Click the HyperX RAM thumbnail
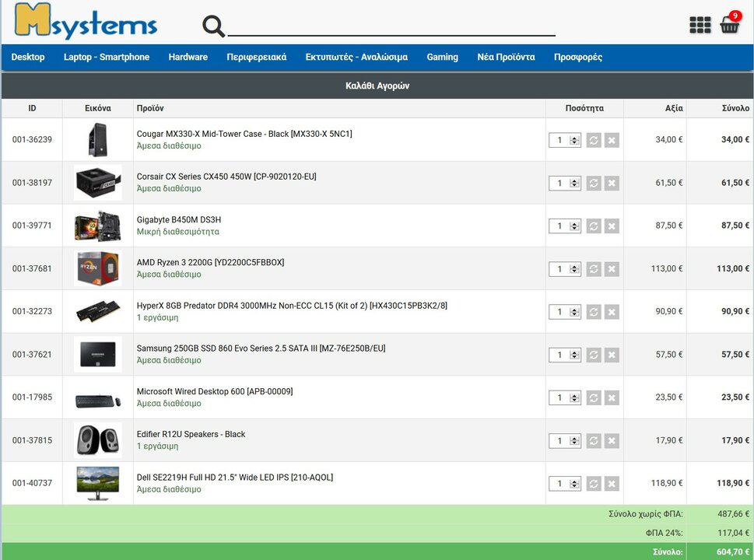This screenshot has height=560, width=754. point(97,311)
